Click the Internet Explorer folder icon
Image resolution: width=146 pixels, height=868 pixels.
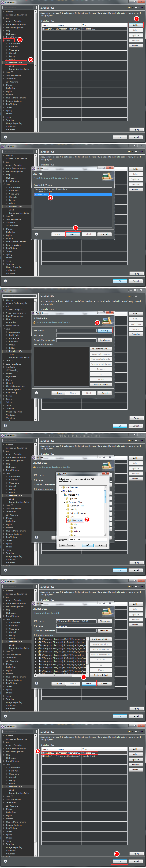click(68, 513)
